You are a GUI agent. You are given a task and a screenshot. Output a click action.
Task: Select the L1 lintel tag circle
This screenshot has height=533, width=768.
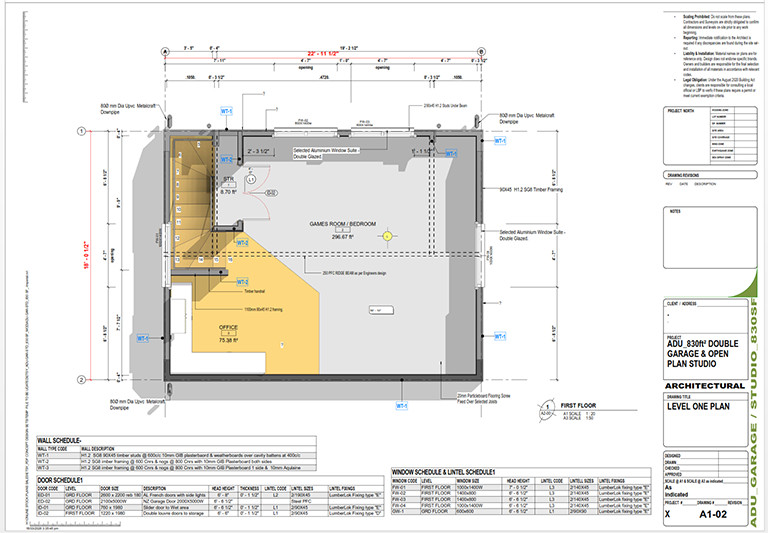(x=251, y=180)
